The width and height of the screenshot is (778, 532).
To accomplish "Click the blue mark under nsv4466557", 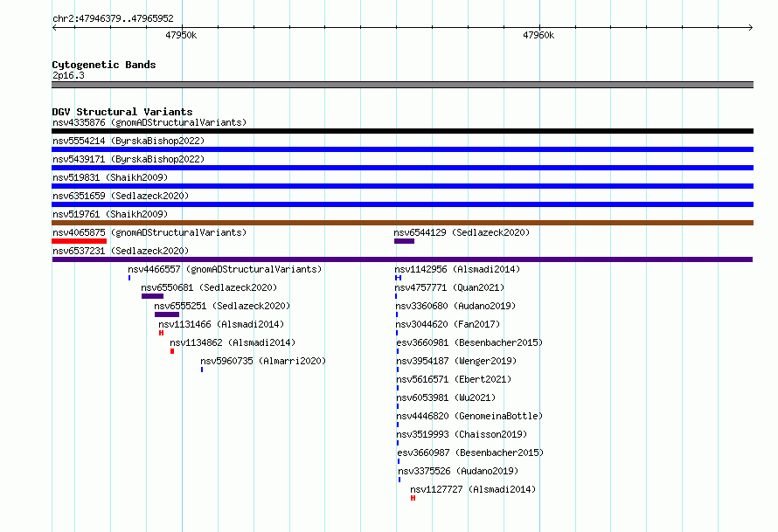I will [129, 278].
